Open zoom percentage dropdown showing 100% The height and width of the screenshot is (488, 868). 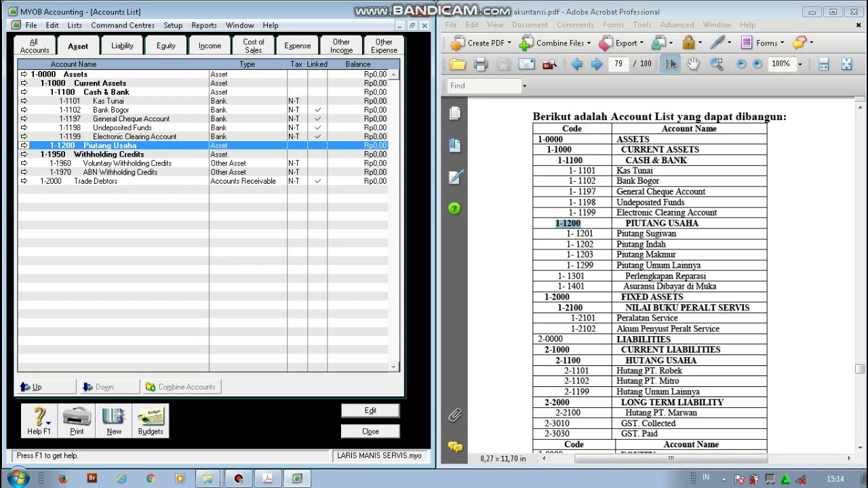point(800,64)
